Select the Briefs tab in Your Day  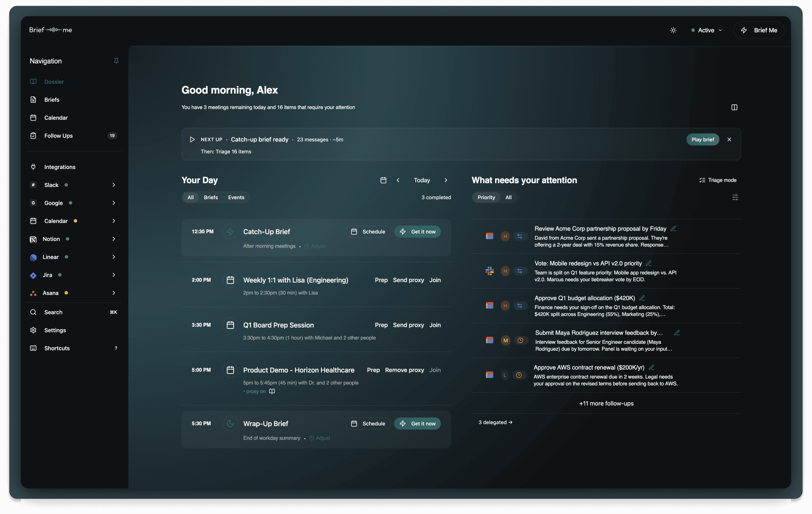[x=211, y=197]
